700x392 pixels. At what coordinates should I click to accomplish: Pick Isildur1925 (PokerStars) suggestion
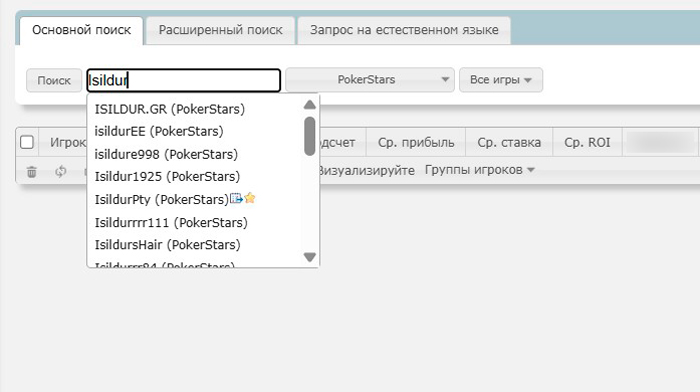(167, 176)
